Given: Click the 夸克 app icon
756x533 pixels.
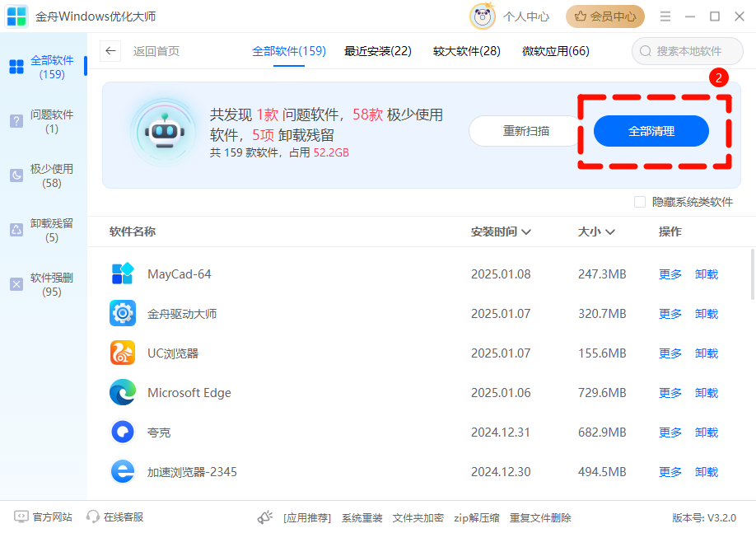Looking at the screenshot, I should point(123,432).
